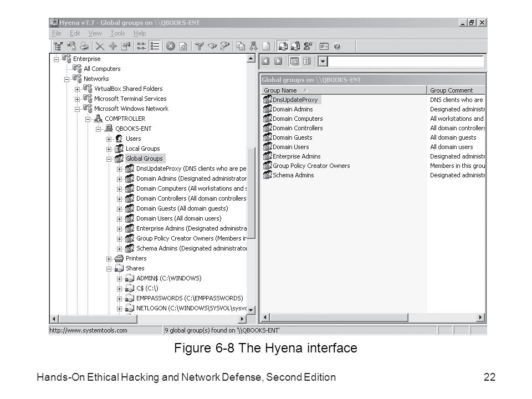Open the Help menu
Screen dimensions: 532x399
(140, 33)
